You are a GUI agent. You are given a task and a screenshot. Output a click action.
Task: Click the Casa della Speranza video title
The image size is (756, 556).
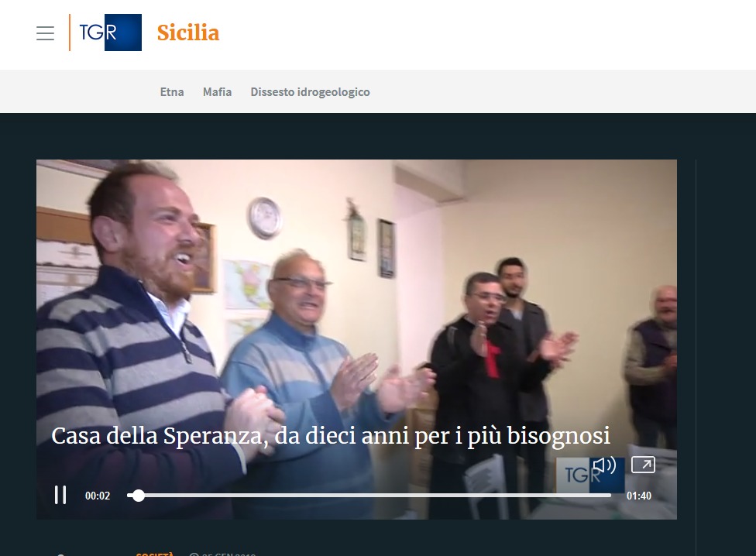click(331, 436)
